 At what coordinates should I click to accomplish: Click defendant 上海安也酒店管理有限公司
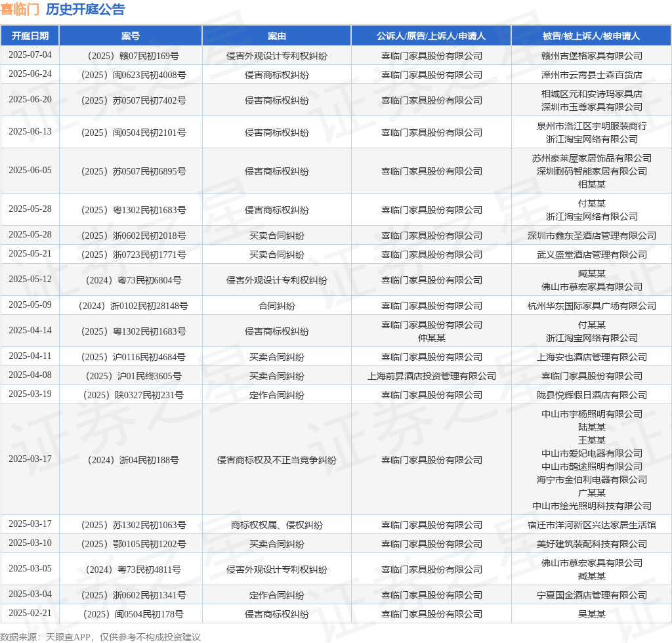pos(592,357)
